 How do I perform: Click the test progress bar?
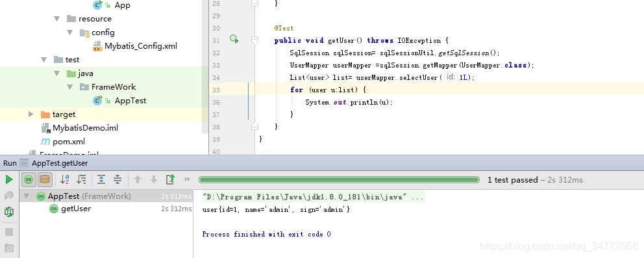(x=339, y=179)
